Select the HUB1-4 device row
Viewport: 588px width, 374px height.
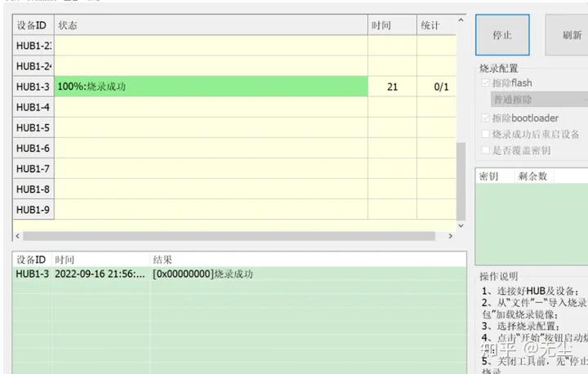tap(211, 107)
